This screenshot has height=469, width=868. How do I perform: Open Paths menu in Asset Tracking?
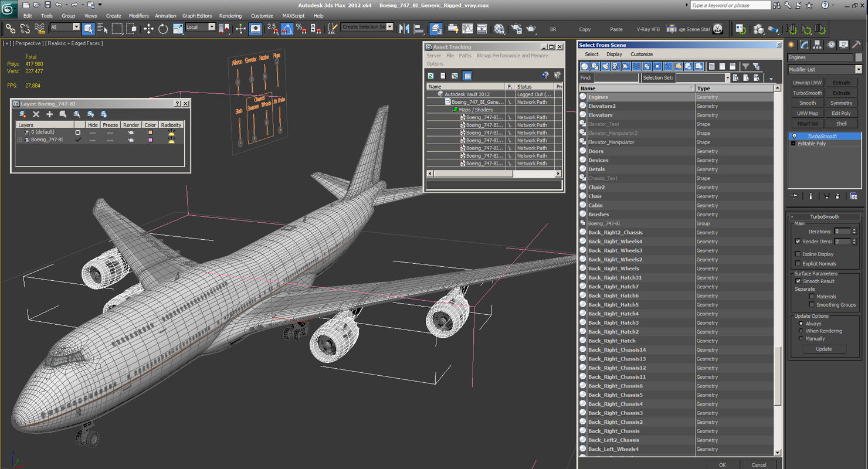(465, 56)
